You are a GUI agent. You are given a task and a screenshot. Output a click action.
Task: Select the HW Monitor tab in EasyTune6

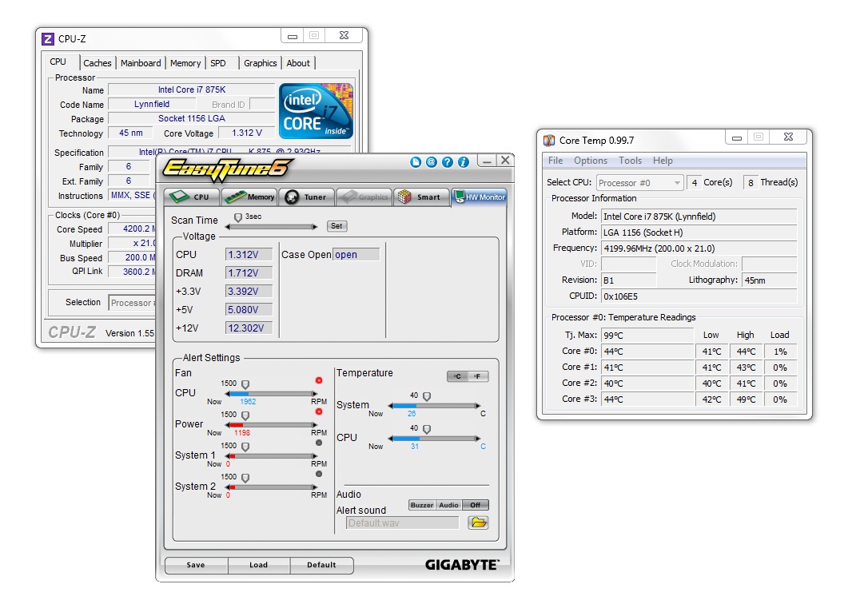[480, 197]
